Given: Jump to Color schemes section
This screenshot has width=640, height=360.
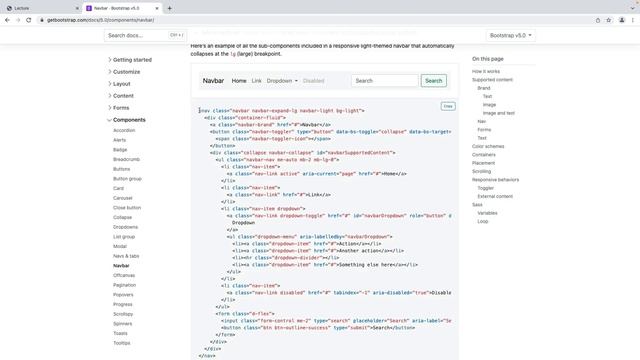Looking at the screenshot, I should click(488, 146).
